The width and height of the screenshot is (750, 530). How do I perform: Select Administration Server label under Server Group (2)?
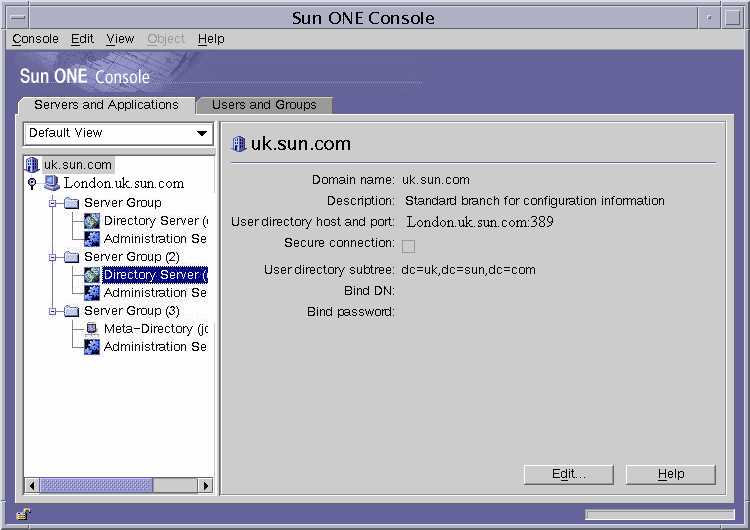click(156, 293)
